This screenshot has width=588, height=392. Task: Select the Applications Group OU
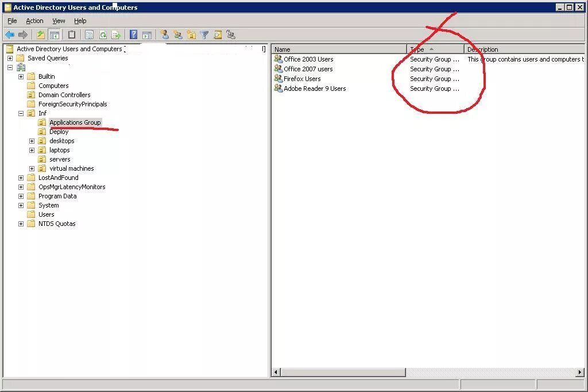(75, 122)
